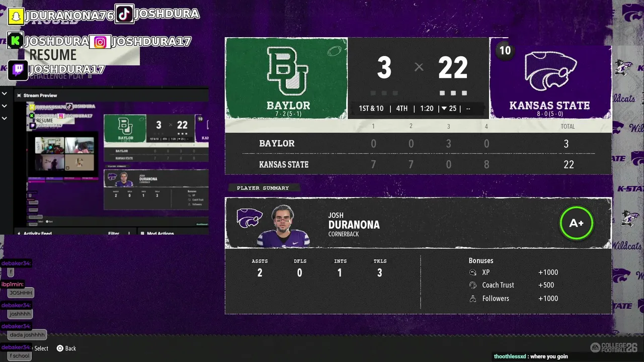Click the Baylor team name on the card
644x362 pixels.
[x=288, y=106]
